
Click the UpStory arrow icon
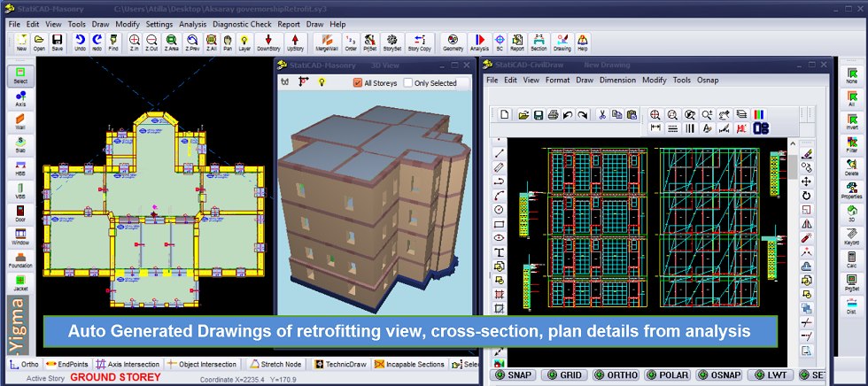[295, 42]
